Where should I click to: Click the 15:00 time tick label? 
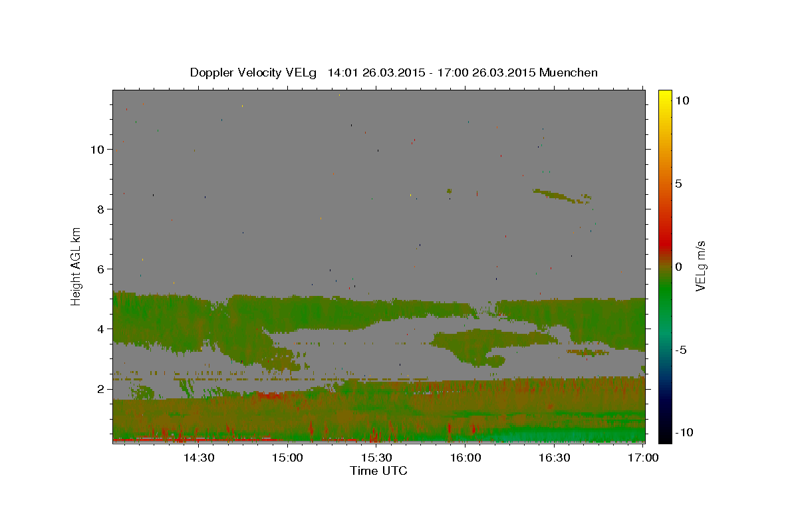tap(288, 458)
